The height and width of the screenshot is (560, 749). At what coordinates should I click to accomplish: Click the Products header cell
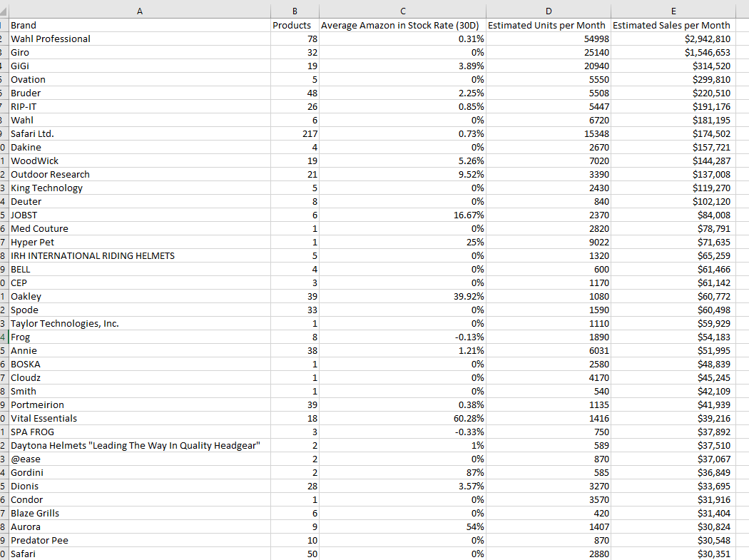click(x=295, y=25)
